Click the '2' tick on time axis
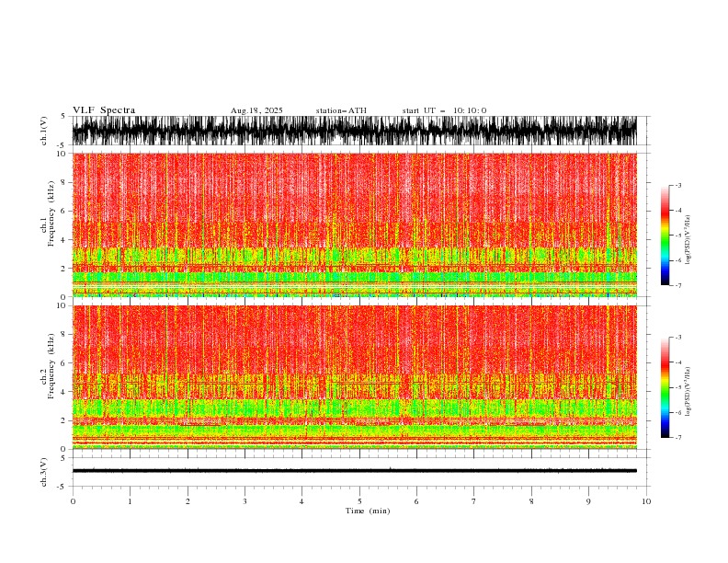The width and height of the screenshot is (728, 563). tap(188, 501)
